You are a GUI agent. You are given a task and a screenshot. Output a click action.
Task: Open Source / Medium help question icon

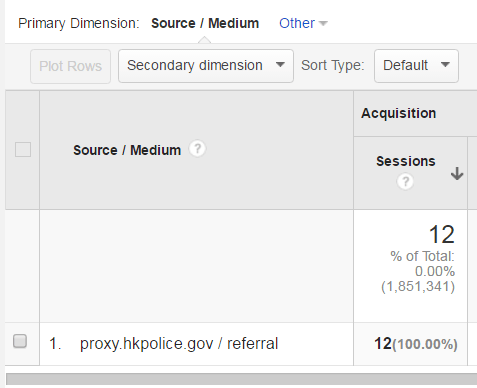tap(197, 149)
